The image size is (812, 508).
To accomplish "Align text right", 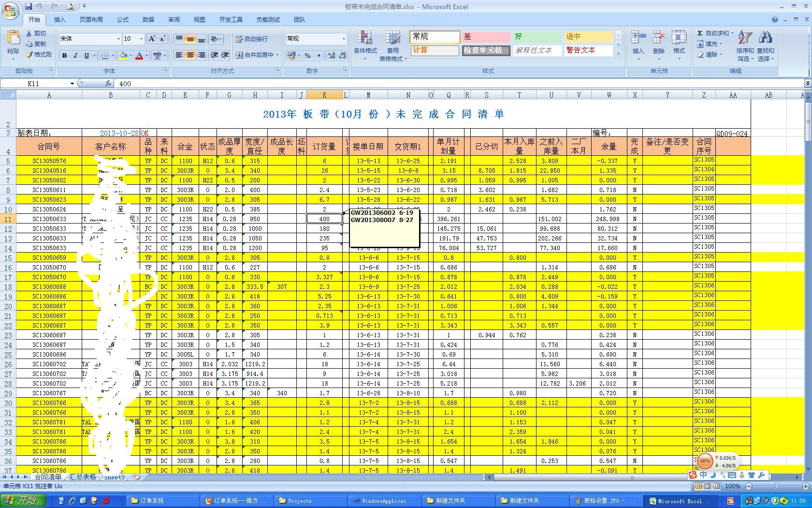I will pos(201,55).
